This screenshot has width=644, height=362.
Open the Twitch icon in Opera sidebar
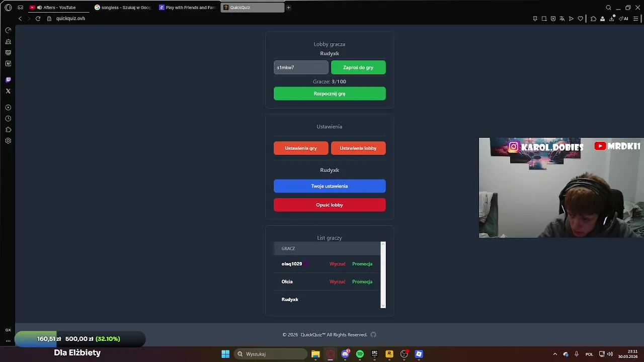point(8,79)
